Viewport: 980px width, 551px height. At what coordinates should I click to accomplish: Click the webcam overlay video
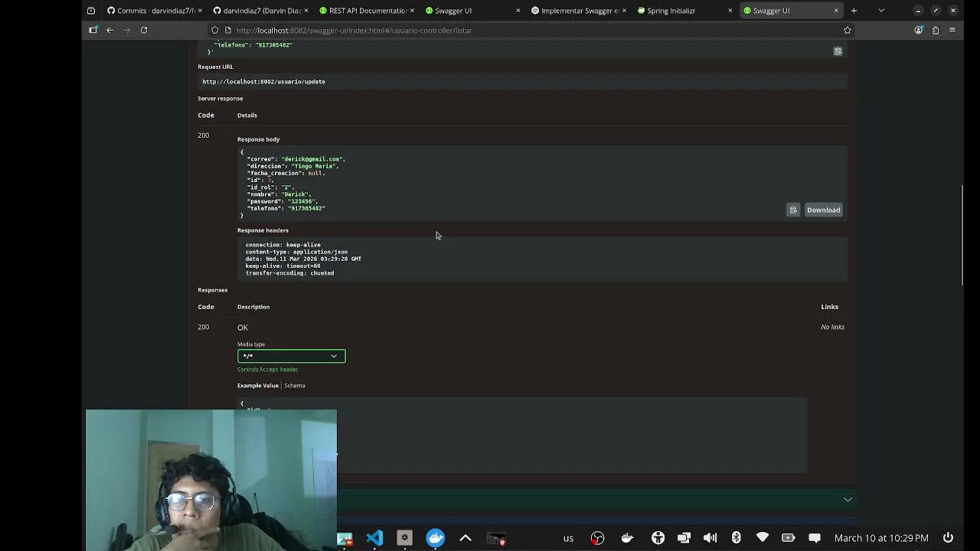point(211,480)
